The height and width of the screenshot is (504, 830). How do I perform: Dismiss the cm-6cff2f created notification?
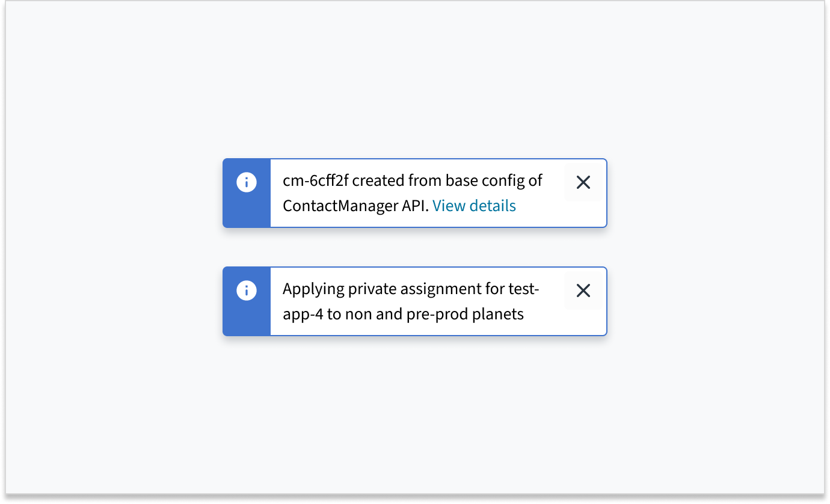pos(583,182)
